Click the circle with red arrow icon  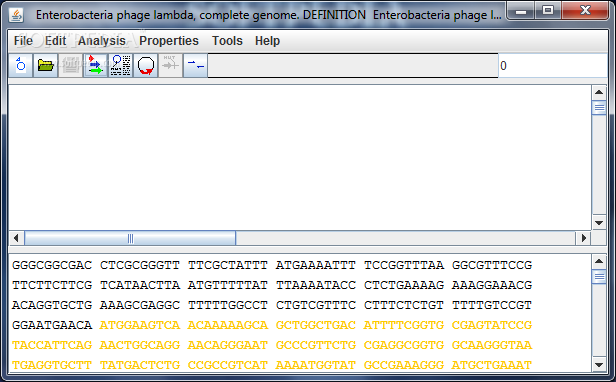coord(146,65)
